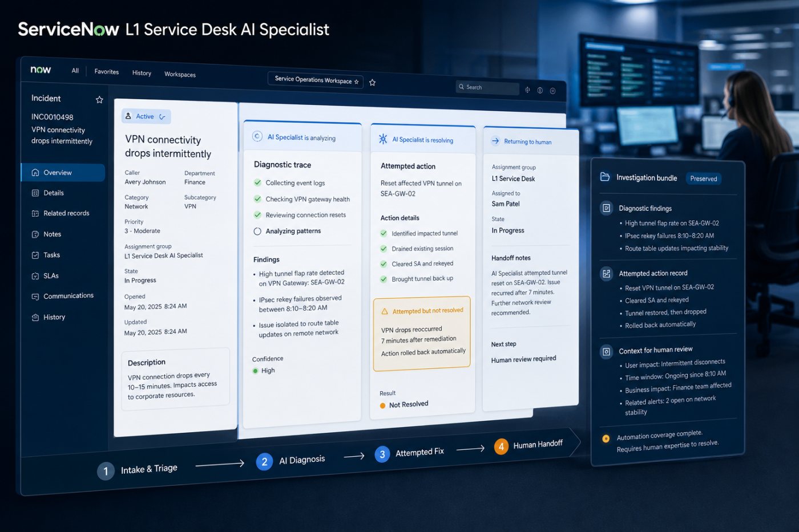Click the Tasks icon in sidebar

click(35, 255)
